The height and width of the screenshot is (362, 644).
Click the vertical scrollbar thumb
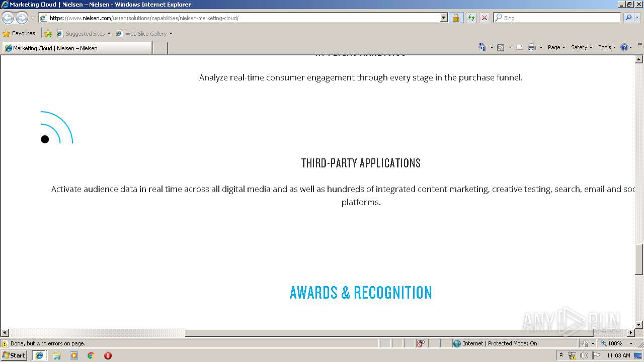tap(639, 259)
